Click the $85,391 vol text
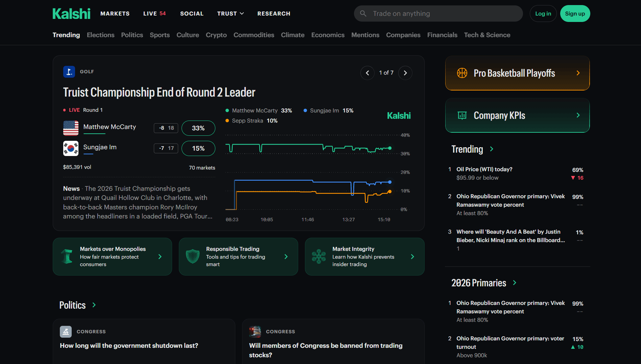The height and width of the screenshot is (364, 641). click(x=77, y=167)
